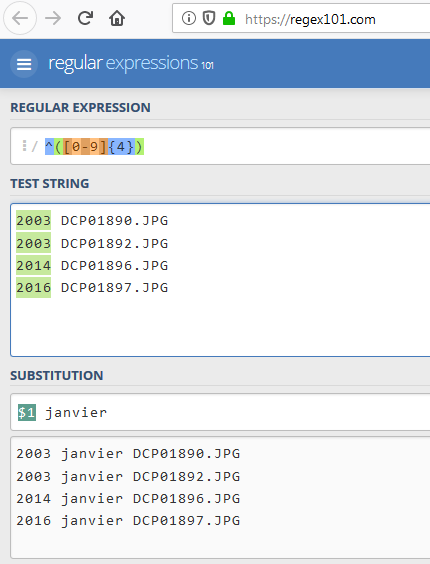
Task: Click result line 2014 janvier DCP01896.JPG
Action: click(128, 499)
